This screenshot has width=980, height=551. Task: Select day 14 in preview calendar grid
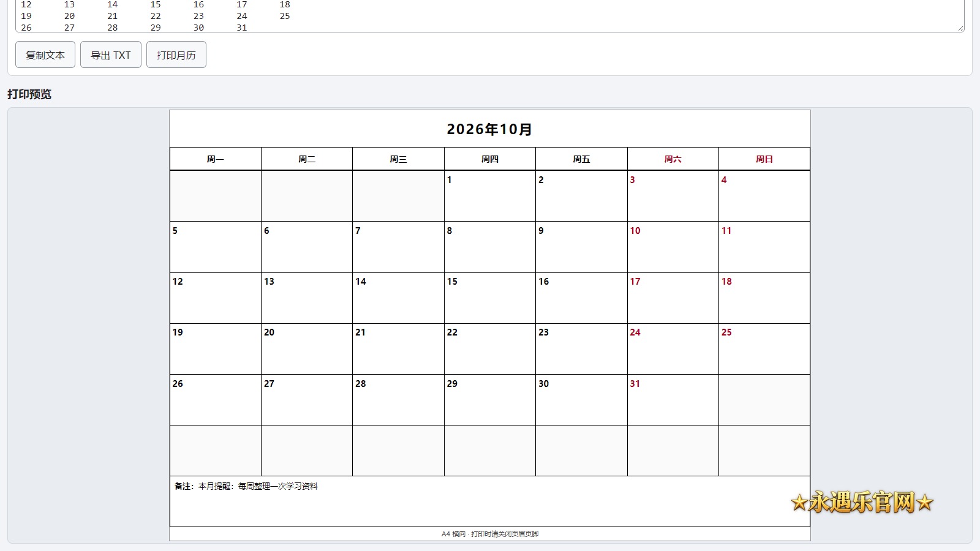tap(398, 298)
